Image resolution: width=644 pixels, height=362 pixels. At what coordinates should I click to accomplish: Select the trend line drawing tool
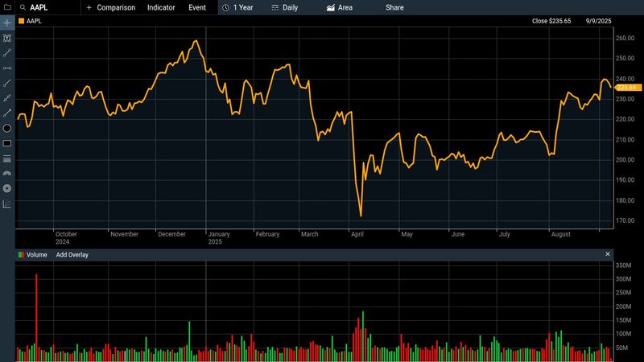click(x=7, y=53)
